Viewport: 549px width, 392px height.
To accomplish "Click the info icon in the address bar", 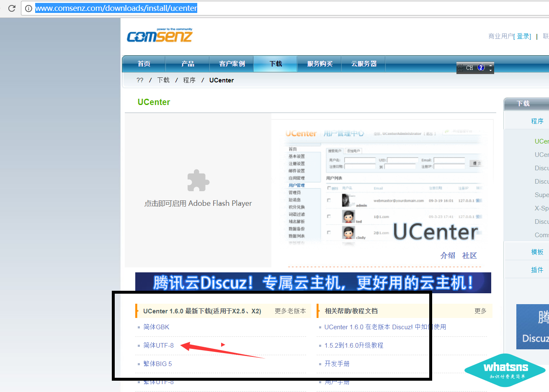I will point(28,8).
